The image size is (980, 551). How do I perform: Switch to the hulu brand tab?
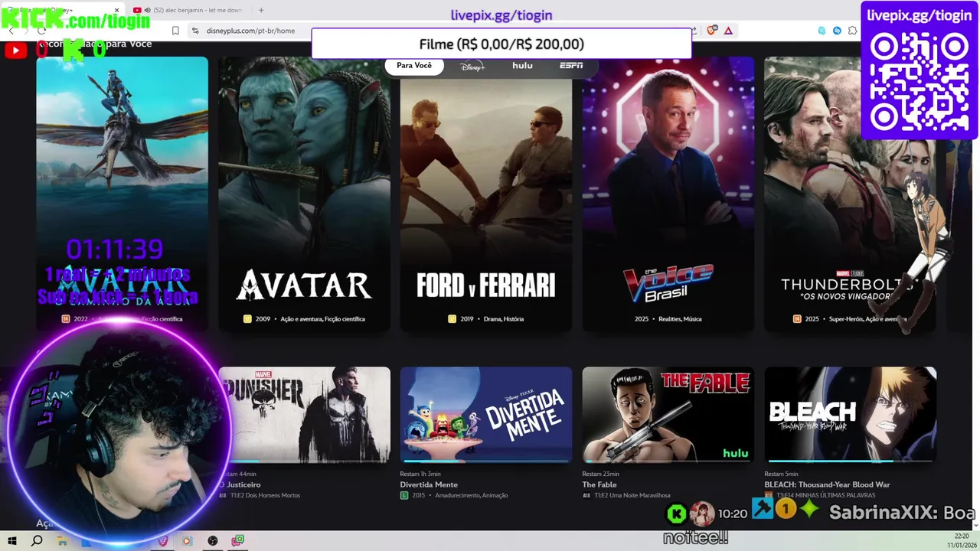pyautogui.click(x=522, y=66)
